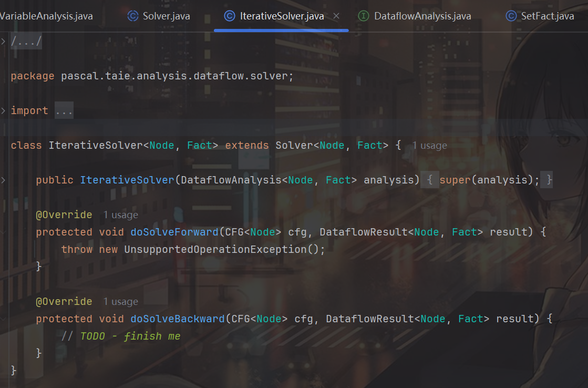Expand the folded header comment chevron
This screenshot has height=388, width=588.
(4, 41)
